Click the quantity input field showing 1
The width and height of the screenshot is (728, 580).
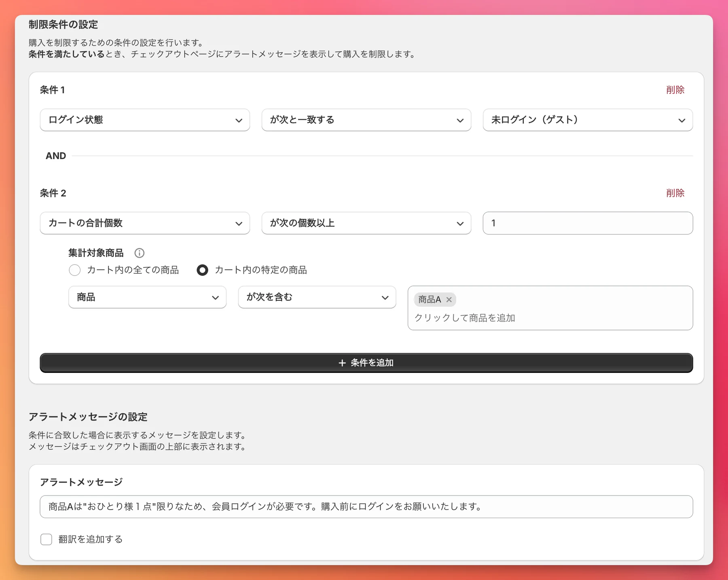point(588,223)
